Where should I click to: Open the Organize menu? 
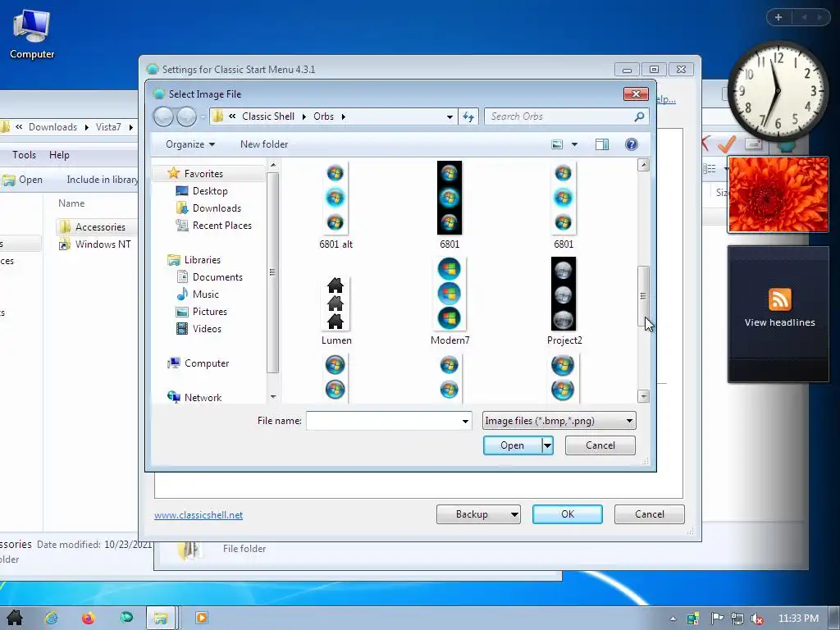tap(190, 144)
